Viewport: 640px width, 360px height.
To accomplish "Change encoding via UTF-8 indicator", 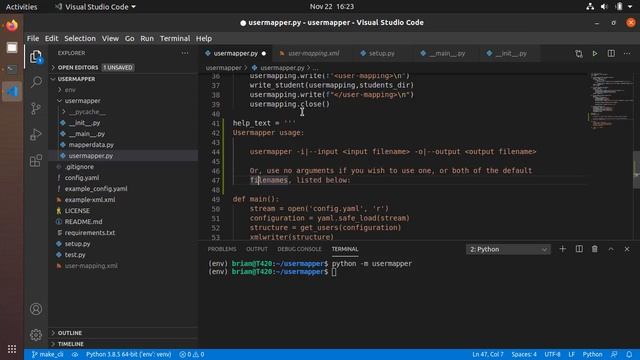I will pos(552,354).
